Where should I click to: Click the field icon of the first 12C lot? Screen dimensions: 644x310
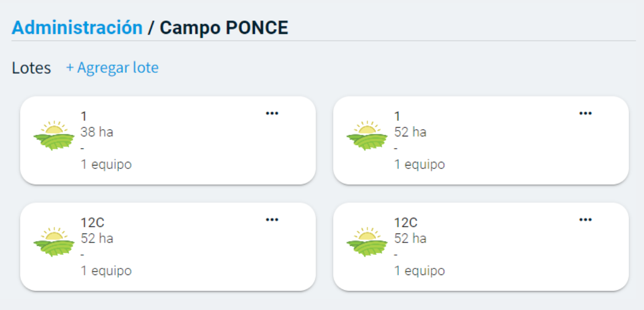[x=54, y=242]
